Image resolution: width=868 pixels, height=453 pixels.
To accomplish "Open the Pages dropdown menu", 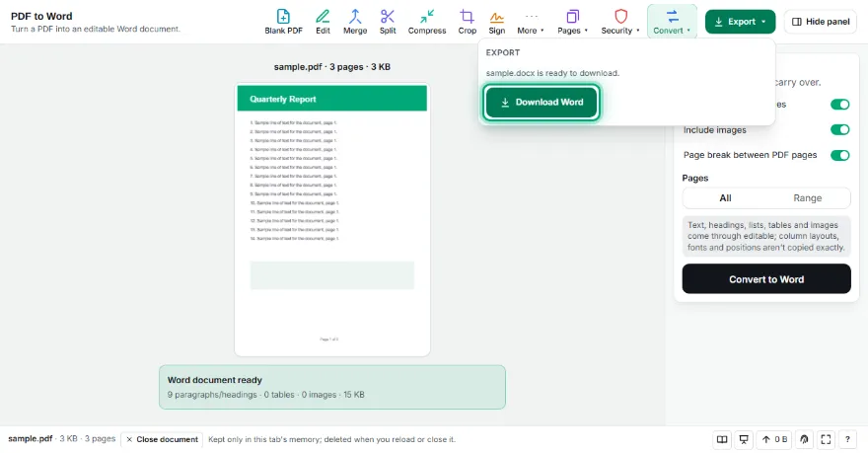I will click(572, 22).
